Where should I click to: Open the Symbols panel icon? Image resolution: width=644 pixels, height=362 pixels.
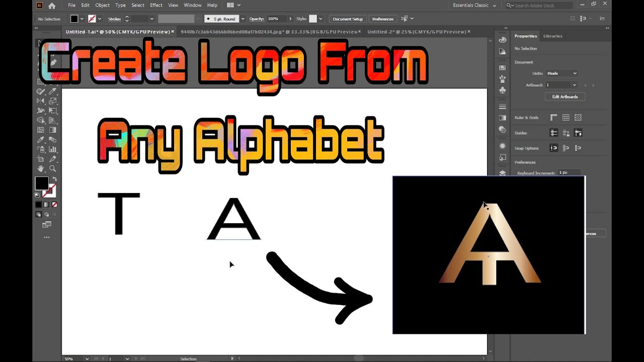[x=503, y=90]
